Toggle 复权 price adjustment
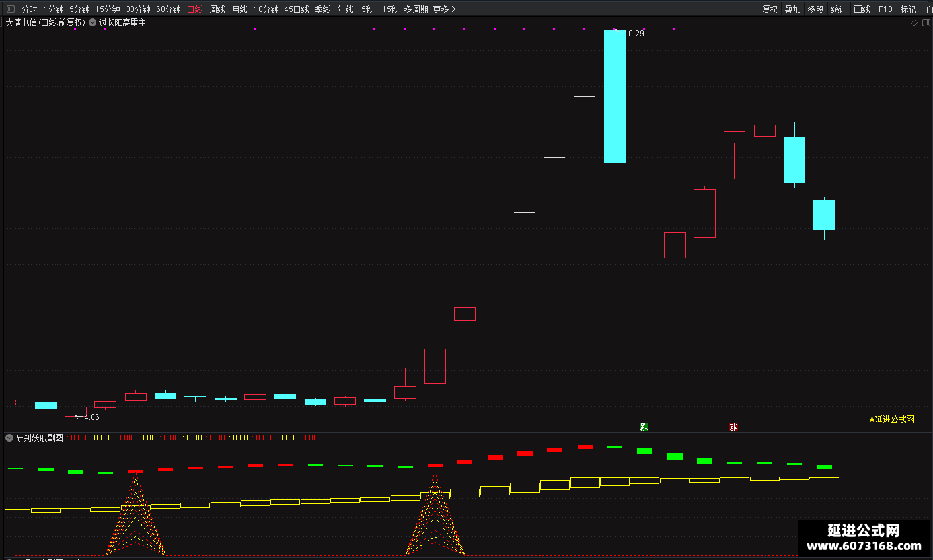This screenshot has width=933, height=560. (770, 9)
